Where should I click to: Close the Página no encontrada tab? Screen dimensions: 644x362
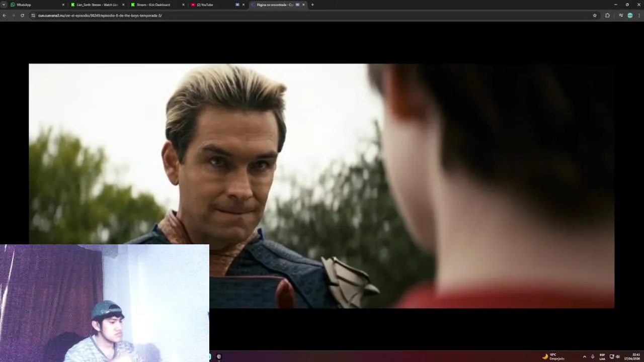(x=303, y=5)
